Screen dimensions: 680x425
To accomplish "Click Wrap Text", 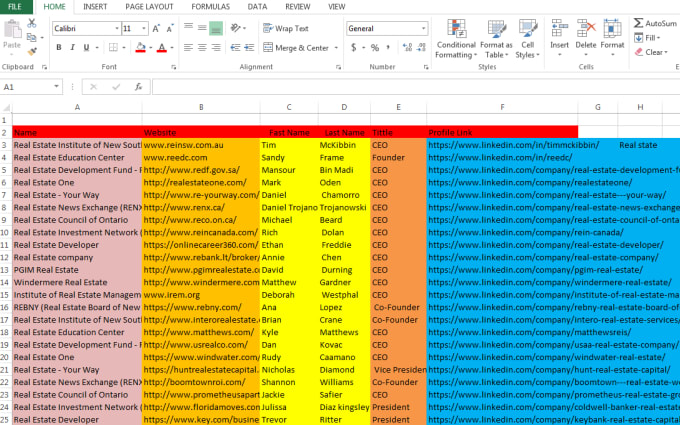I will pyautogui.click(x=286, y=29).
